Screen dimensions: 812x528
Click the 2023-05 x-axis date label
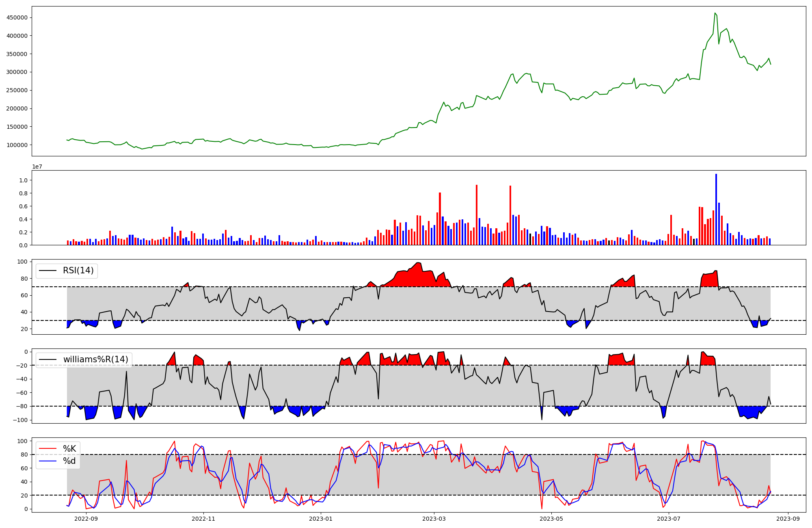click(551, 519)
